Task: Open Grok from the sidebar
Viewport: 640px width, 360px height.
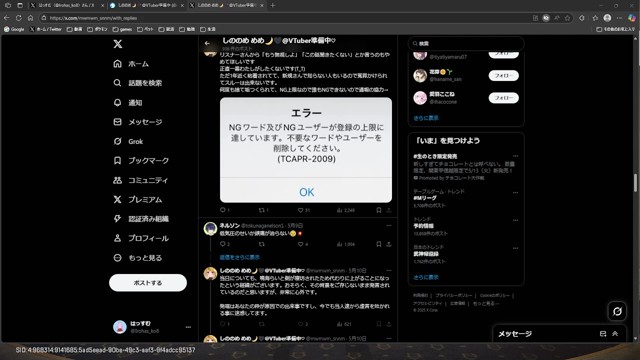Action: click(128, 141)
